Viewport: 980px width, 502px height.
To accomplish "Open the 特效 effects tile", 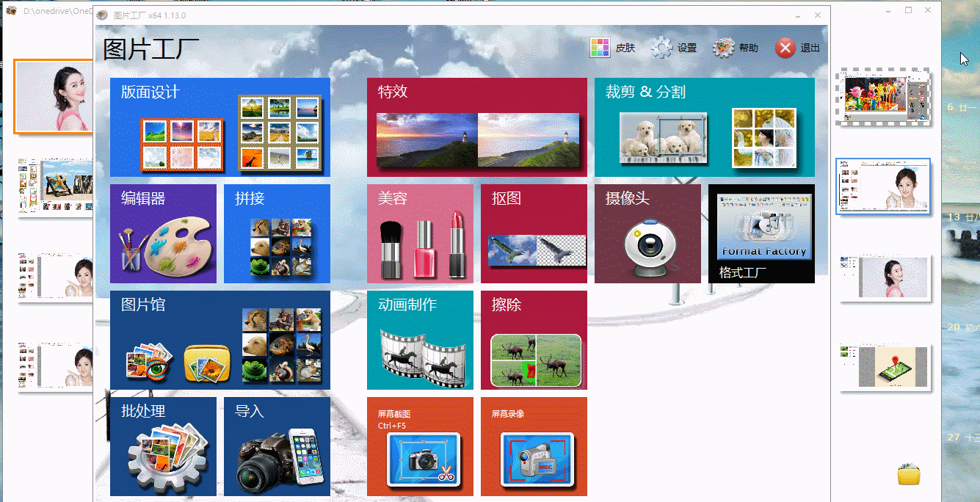I will pos(476,127).
